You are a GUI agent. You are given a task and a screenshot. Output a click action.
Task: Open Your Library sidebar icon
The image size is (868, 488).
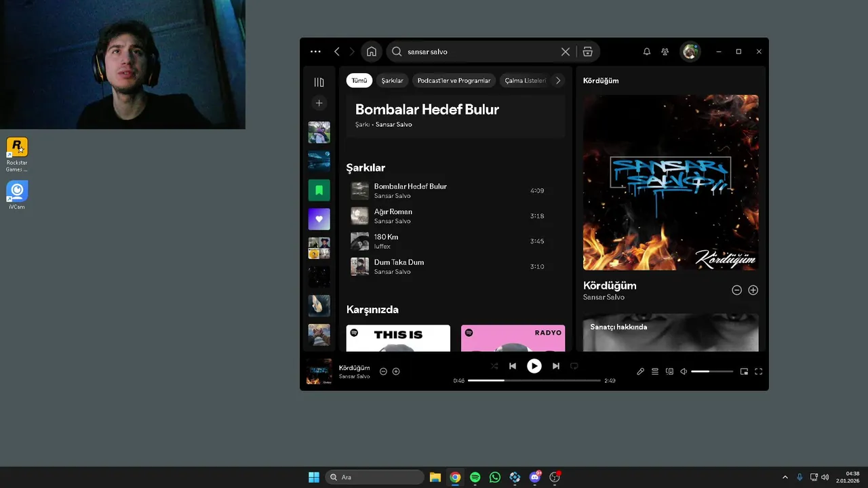point(319,82)
